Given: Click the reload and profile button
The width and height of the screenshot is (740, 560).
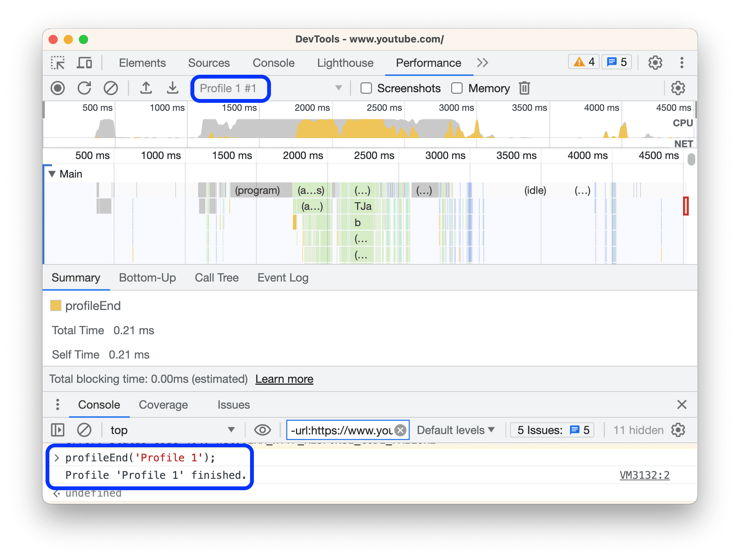Looking at the screenshot, I should (83, 89).
